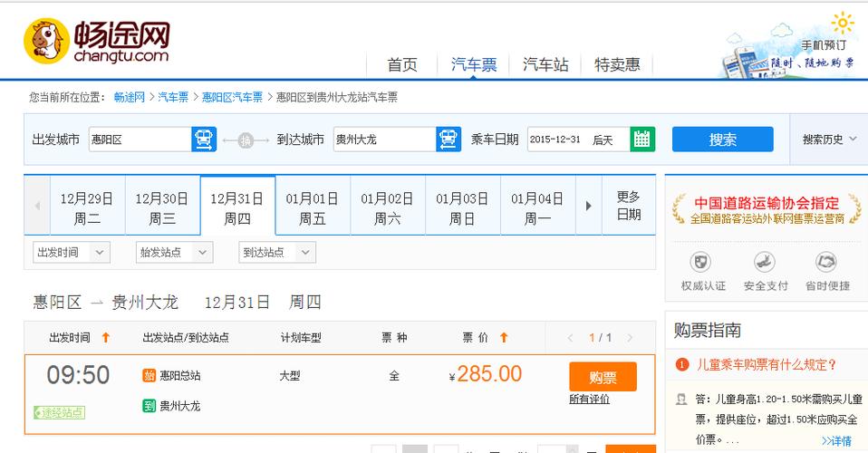Click the green 到 station icon
The height and width of the screenshot is (453, 868).
tap(149, 406)
